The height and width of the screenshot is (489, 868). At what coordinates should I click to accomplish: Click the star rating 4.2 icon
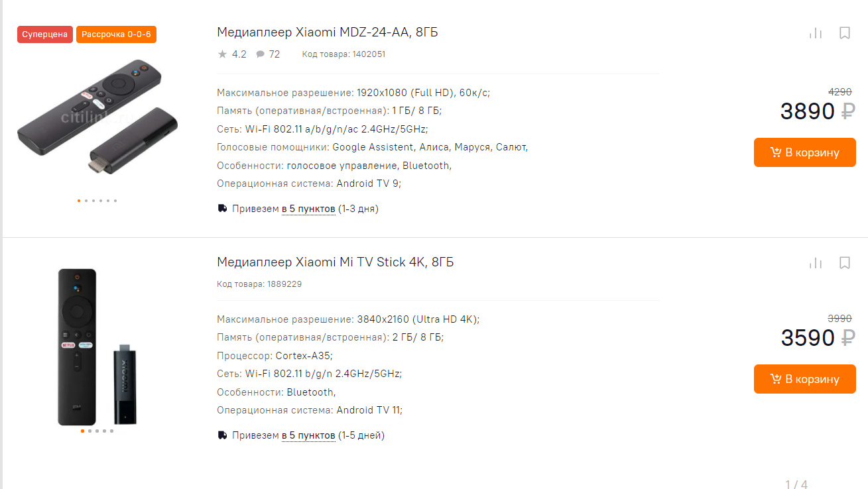[222, 54]
